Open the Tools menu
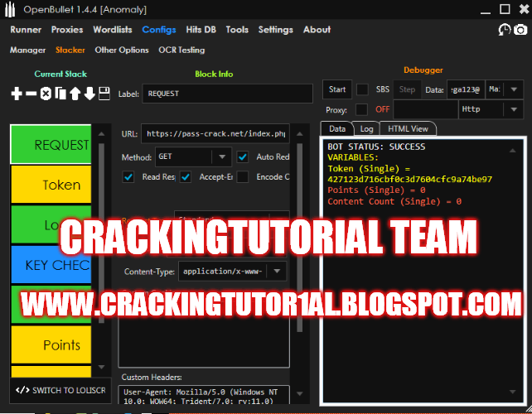Viewport: 532px width, 414px height. (237, 30)
